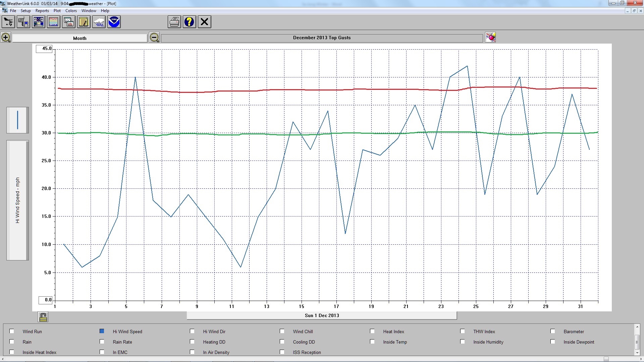Zoom in with the plus magnifier

6,38
